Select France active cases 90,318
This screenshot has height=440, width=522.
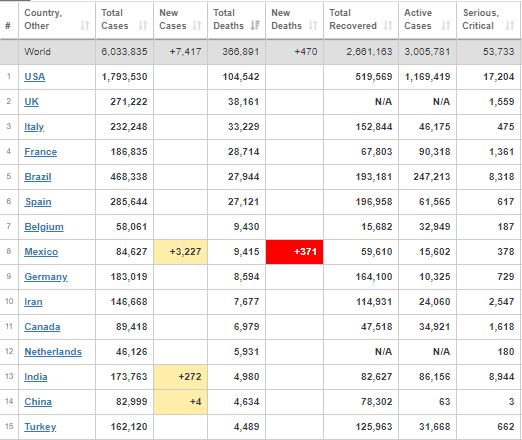click(434, 152)
